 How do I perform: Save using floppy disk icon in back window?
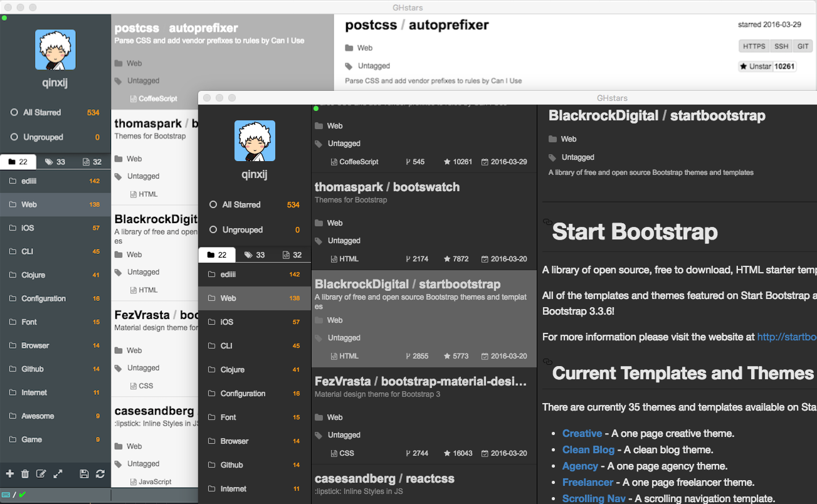point(84,474)
